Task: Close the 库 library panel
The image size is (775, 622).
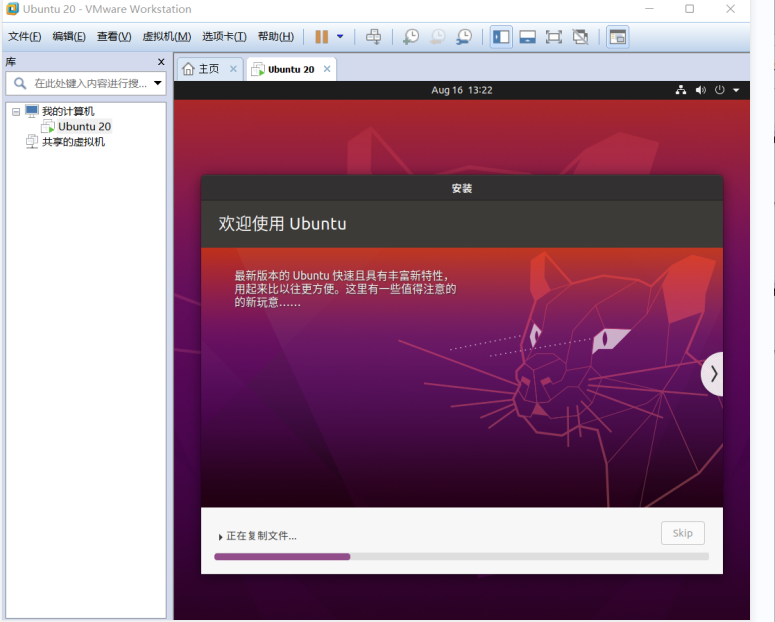Action: 161,62
